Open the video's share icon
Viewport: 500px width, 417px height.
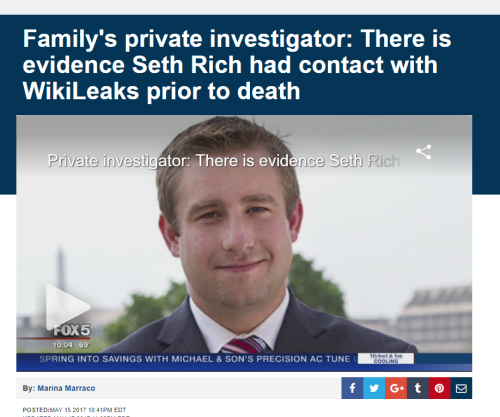[424, 152]
